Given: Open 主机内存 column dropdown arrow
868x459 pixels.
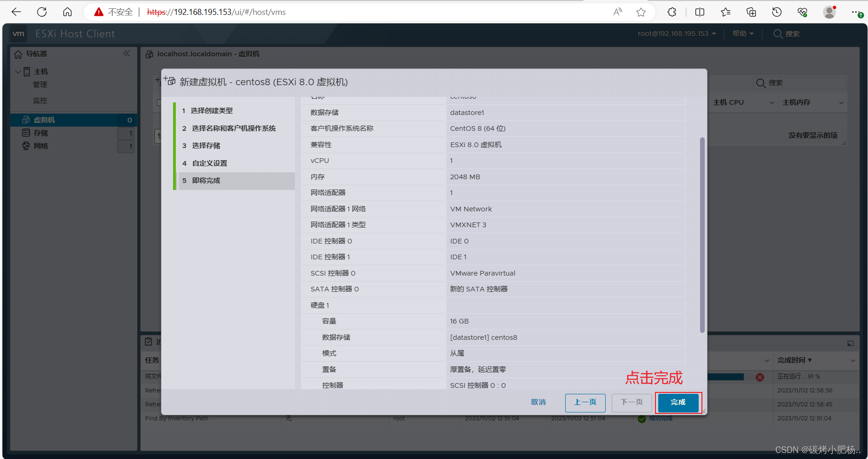Looking at the screenshot, I should (841, 103).
